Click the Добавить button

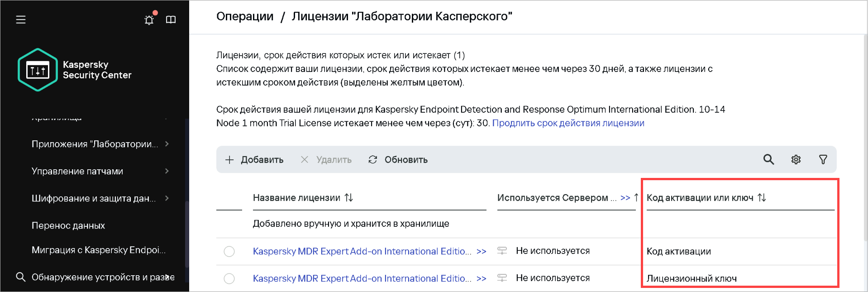click(x=254, y=159)
